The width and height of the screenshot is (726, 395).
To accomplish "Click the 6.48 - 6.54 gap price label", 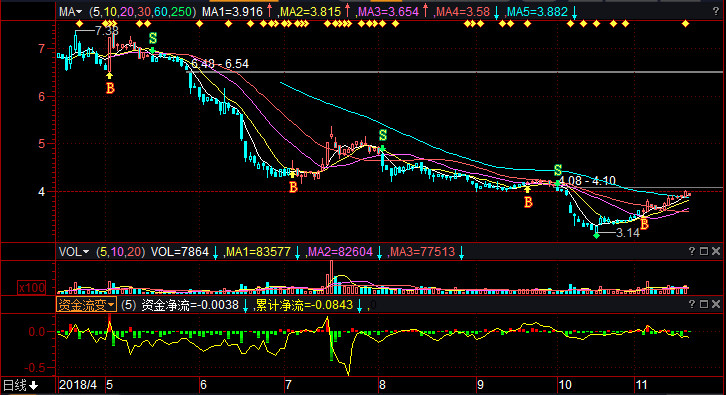I will click(219, 64).
